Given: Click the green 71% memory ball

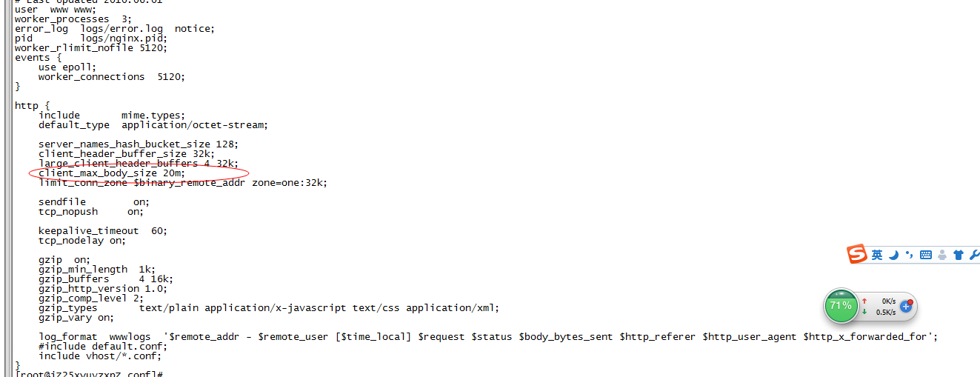Looking at the screenshot, I should pos(841,305).
